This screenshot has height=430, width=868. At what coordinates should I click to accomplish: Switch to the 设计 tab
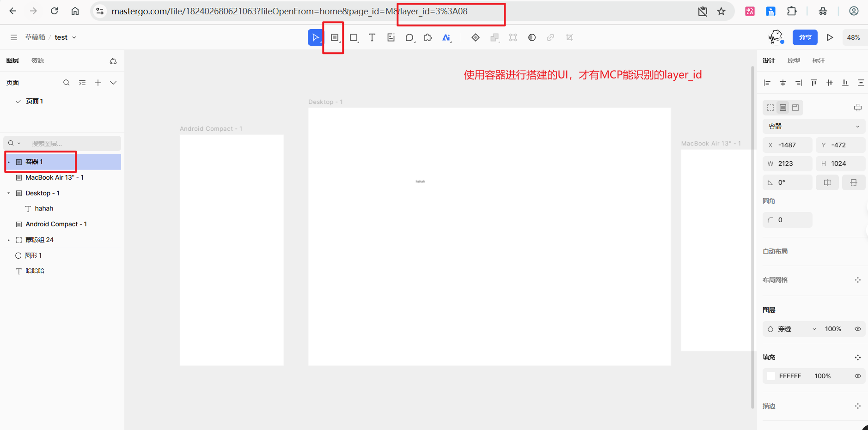[x=769, y=61]
